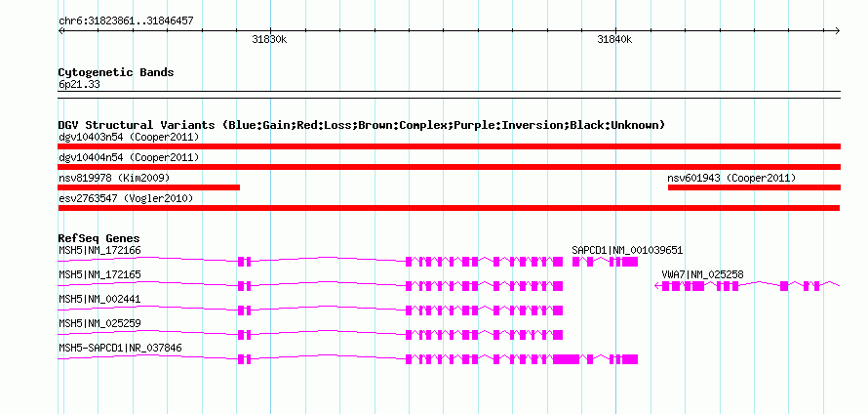Click the right arrowhead of the coordinate ruler
The image size is (868, 414).
point(838,30)
